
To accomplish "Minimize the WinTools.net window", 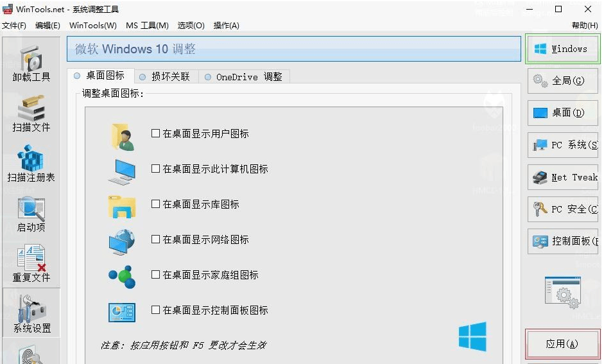I will (530, 9).
